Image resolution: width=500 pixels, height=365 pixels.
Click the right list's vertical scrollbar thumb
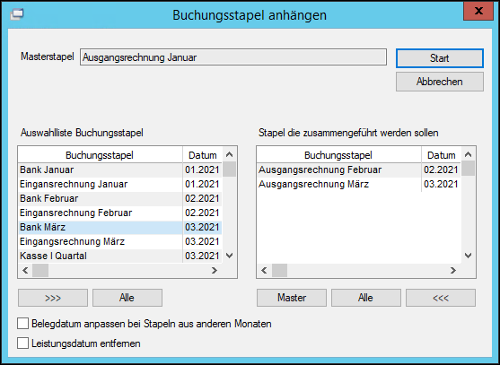468,168
